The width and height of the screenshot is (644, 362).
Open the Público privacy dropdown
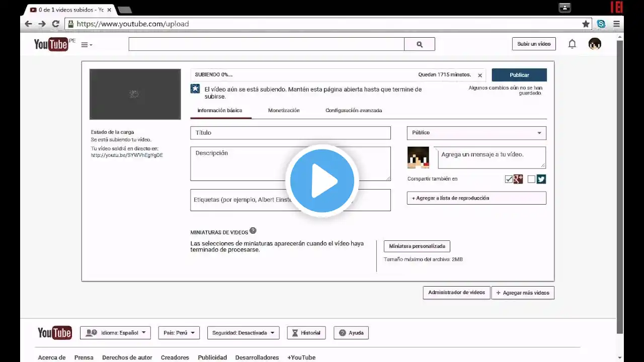(x=476, y=133)
